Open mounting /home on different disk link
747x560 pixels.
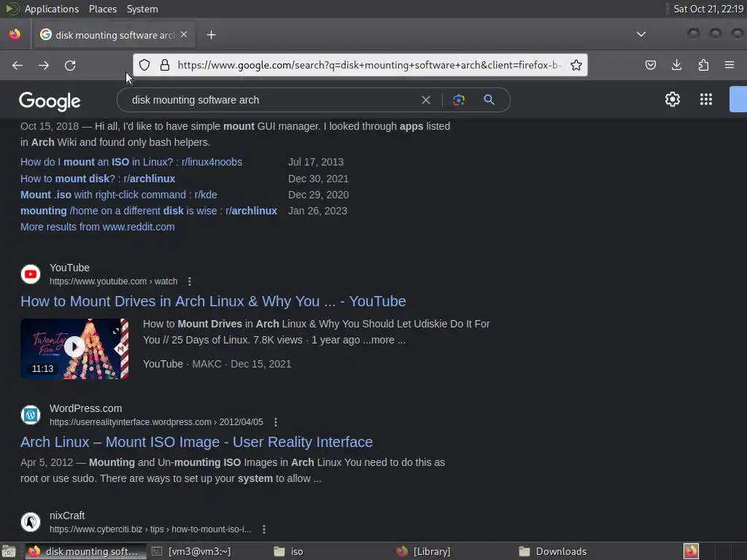tap(149, 211)
